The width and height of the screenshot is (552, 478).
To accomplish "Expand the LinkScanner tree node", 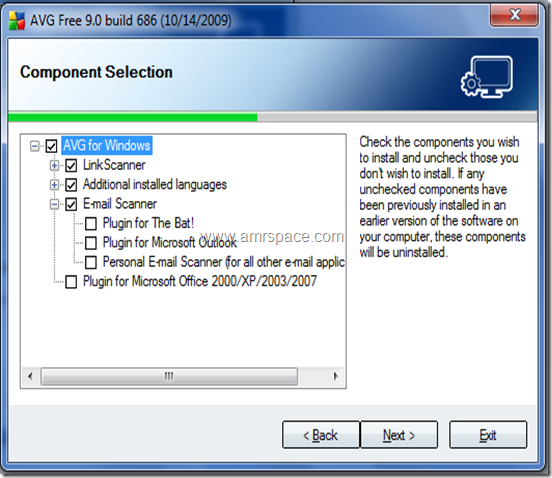I will pyautogui.click(x=55, y=165).
